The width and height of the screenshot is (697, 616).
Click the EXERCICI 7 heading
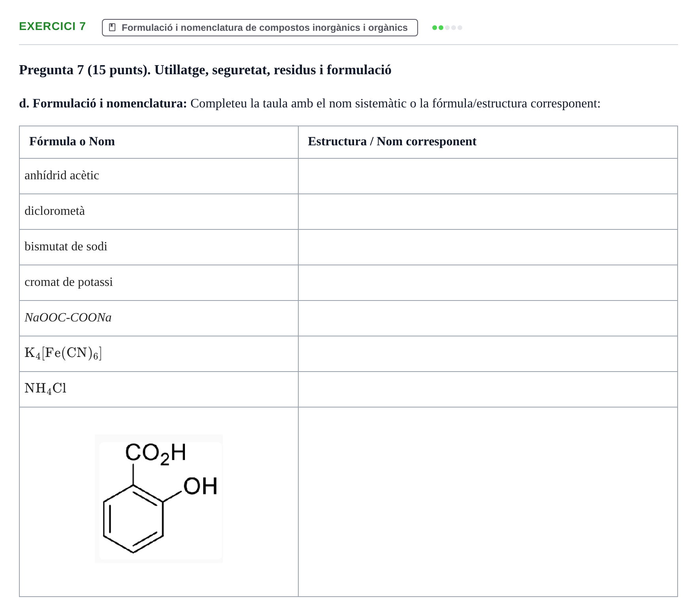53,26
